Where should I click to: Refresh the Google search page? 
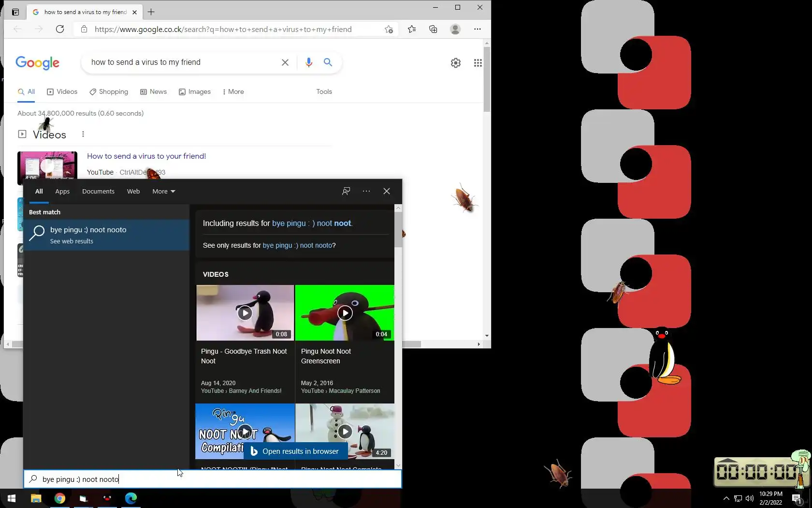coord(60,29)
